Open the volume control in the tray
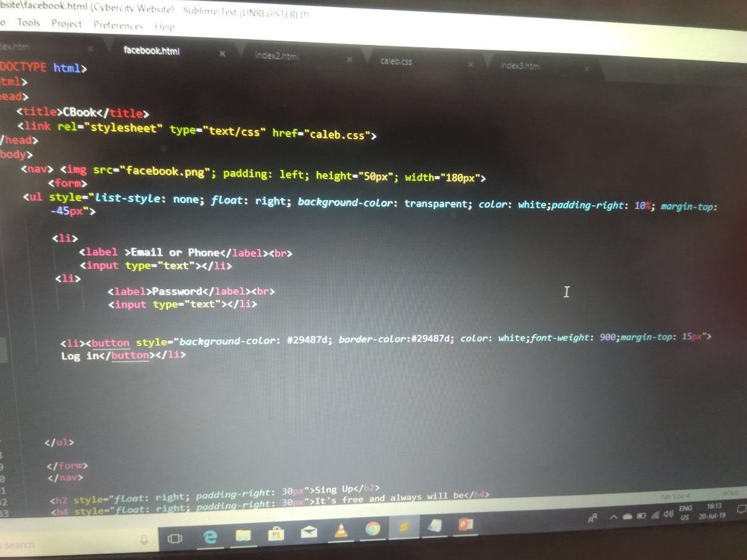747x560 pixels. point(669,514)
